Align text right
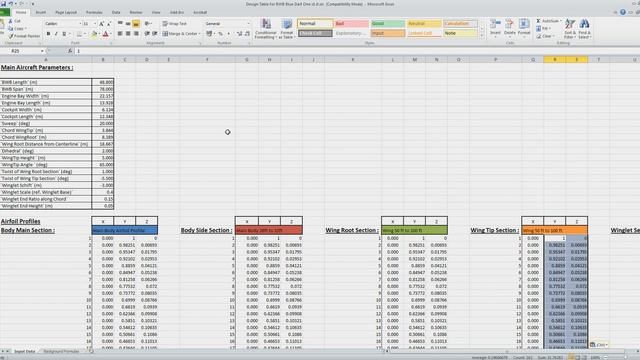This screenshot has height=360, width=640. pos(136,33)
